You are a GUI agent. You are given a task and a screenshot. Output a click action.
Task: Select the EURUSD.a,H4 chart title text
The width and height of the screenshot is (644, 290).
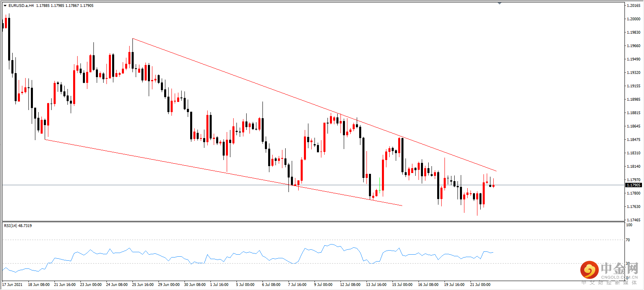tap(21, 6)
